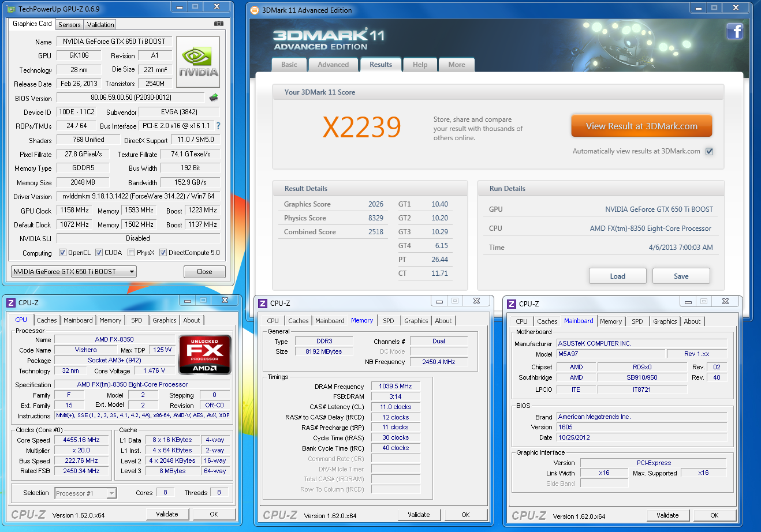Open SPD tab in the Memory window of CPU-Z
Viewport: 761px width, 532px height.
point(389,321)
